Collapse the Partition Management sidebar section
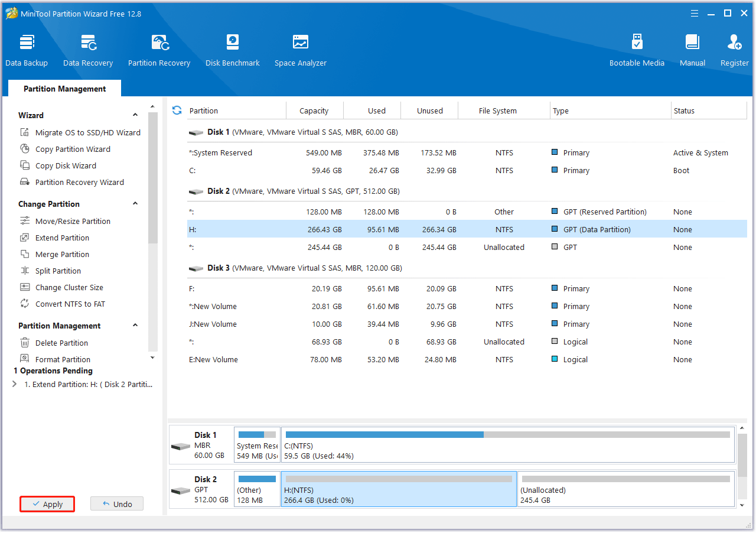This screenshot has width=756, height=533. [x=135, y=326]
